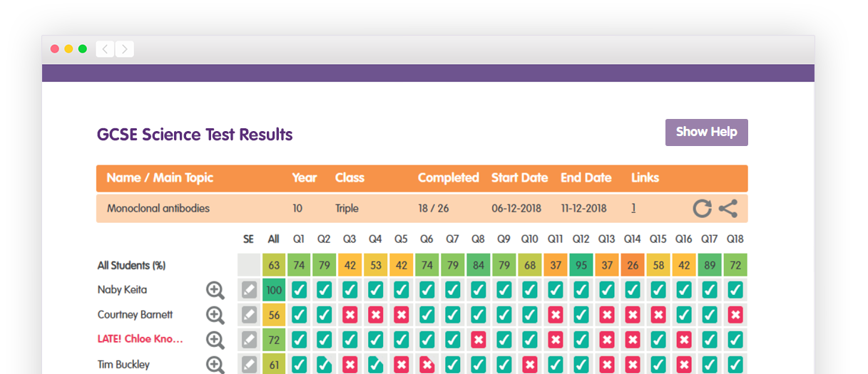Screen dimensions: 868x374
Task: Click Tim Buckley's Q10 cross mark
Action: 530,365
